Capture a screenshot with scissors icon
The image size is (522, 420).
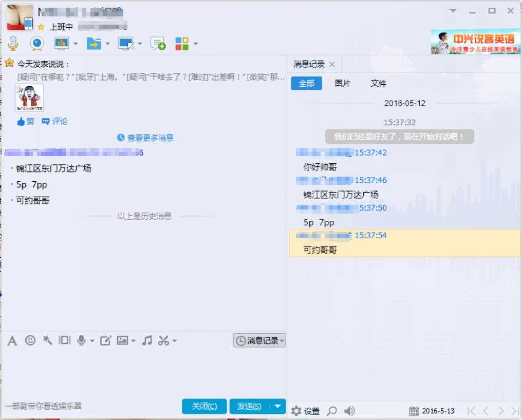pos(163,340)
